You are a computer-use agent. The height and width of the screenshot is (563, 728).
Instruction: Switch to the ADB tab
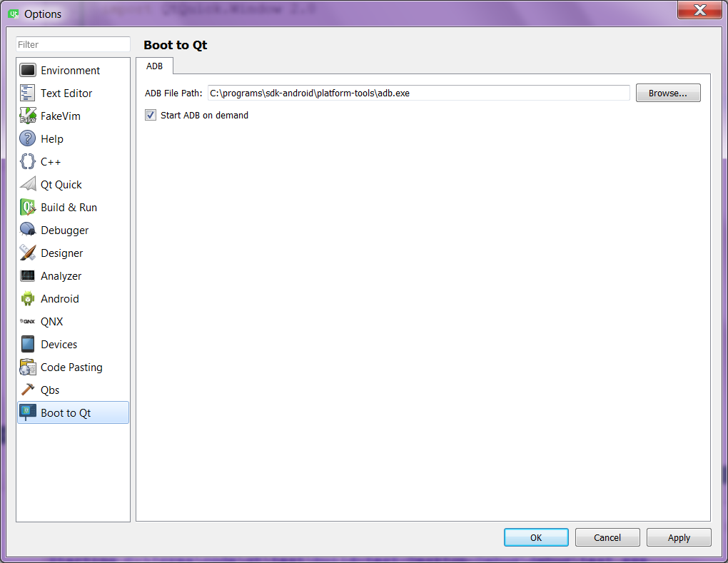155,66
